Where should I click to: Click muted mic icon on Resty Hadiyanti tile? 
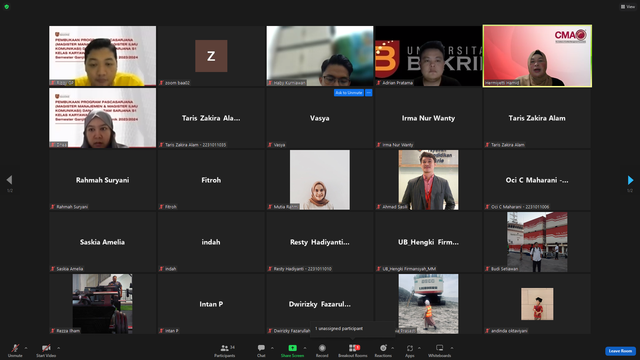tap(270, 269)
